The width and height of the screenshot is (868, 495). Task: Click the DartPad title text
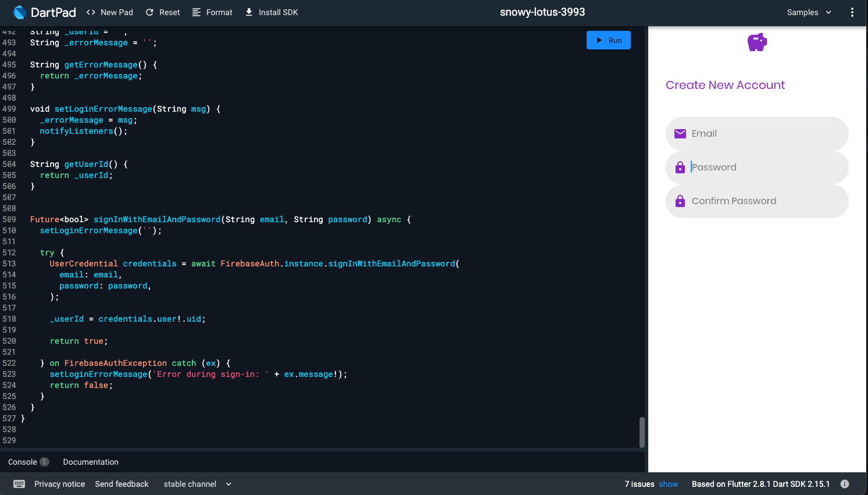click(53, 12)
